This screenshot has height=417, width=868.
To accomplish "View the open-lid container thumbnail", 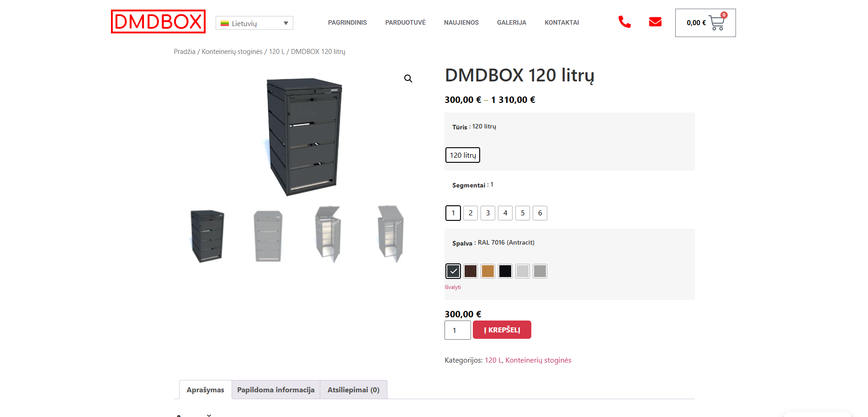I will coord(328,234).
